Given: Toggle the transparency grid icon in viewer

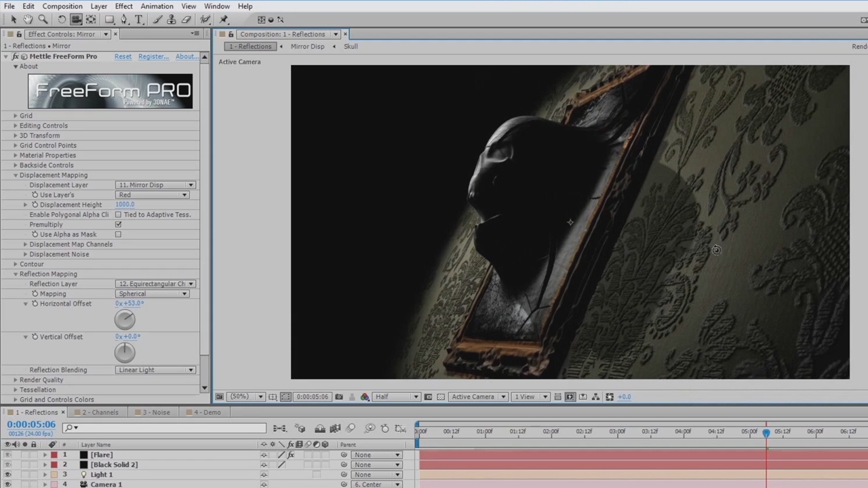Looking at the screenshot, I should click(441, 397).
